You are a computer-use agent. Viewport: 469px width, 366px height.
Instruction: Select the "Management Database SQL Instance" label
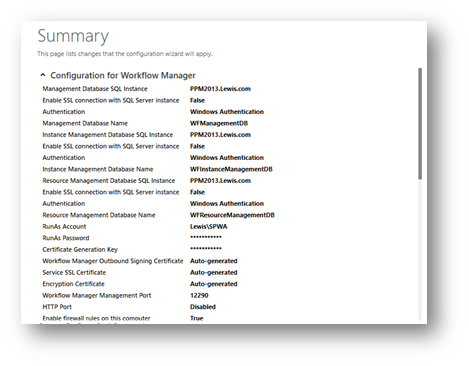(95, 89)
